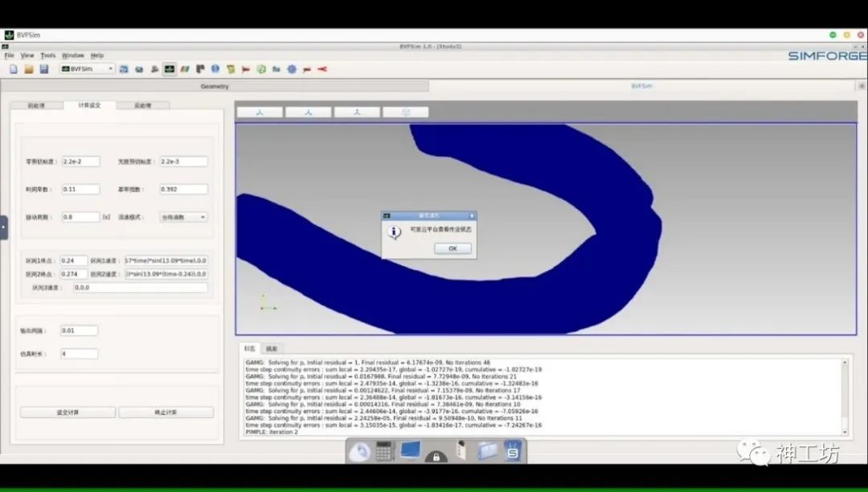
Task: Expand the collapsed left side panel handle
Action: pos(3,227)
